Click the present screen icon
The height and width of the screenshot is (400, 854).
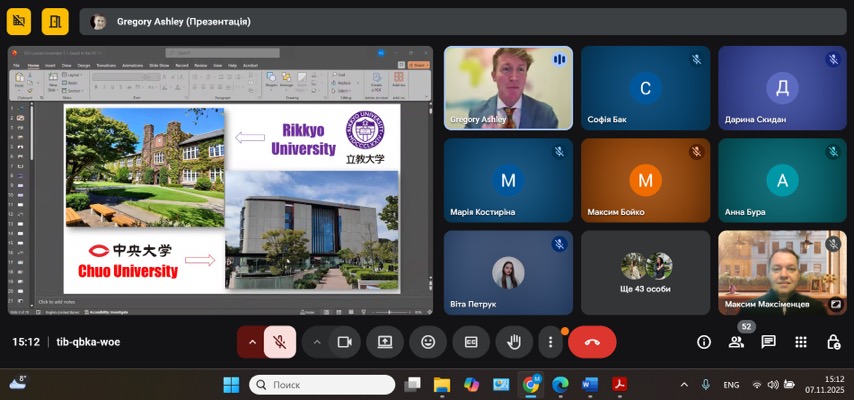point(385,342)
